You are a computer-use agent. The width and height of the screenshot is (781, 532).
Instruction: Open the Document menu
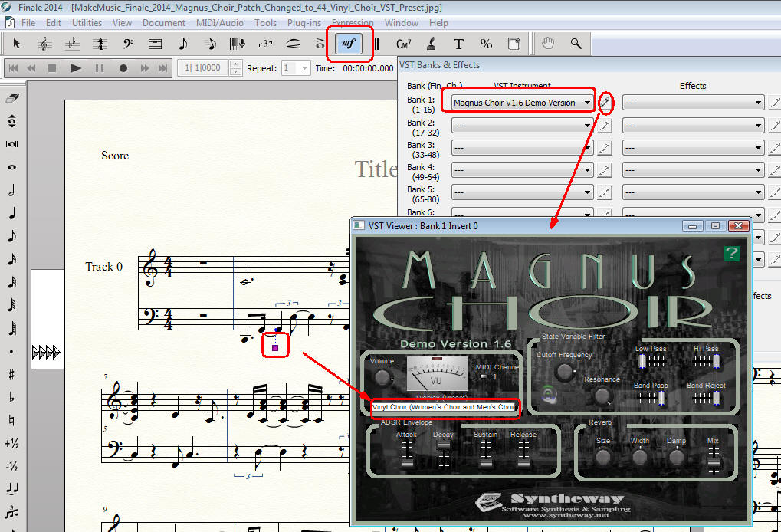point(163,23)
